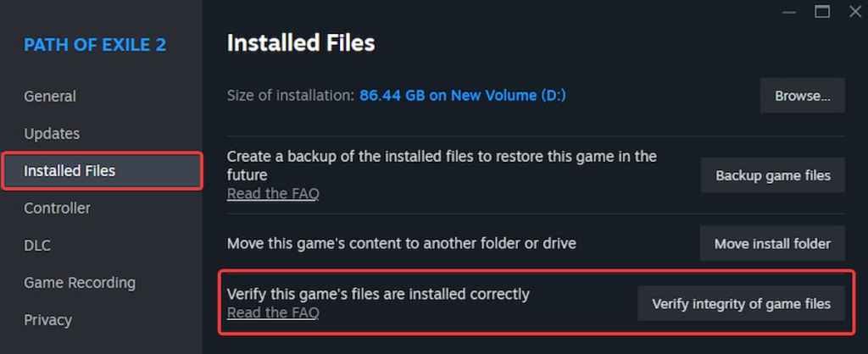Click the PATH OF EXILE 2 title
This screenshot has width=868, height=354.
click(x=95, y=45)
